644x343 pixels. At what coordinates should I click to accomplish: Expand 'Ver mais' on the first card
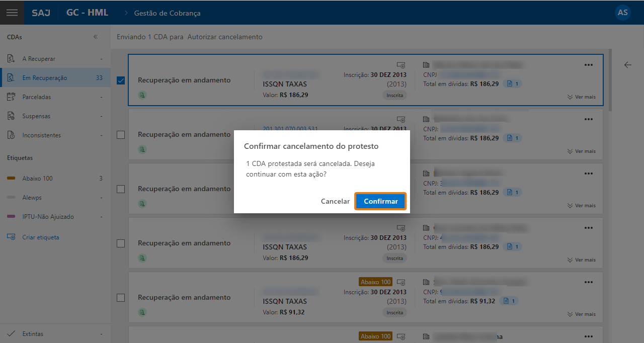[581, 97]
